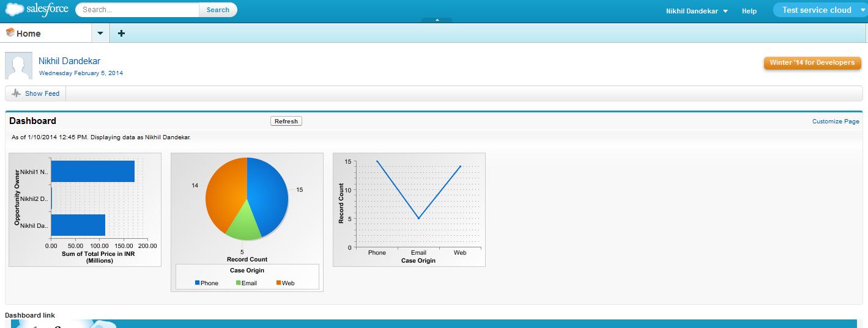Refresh the dashboard
Viewport: 868px width, 328px height.
(286, 121)
